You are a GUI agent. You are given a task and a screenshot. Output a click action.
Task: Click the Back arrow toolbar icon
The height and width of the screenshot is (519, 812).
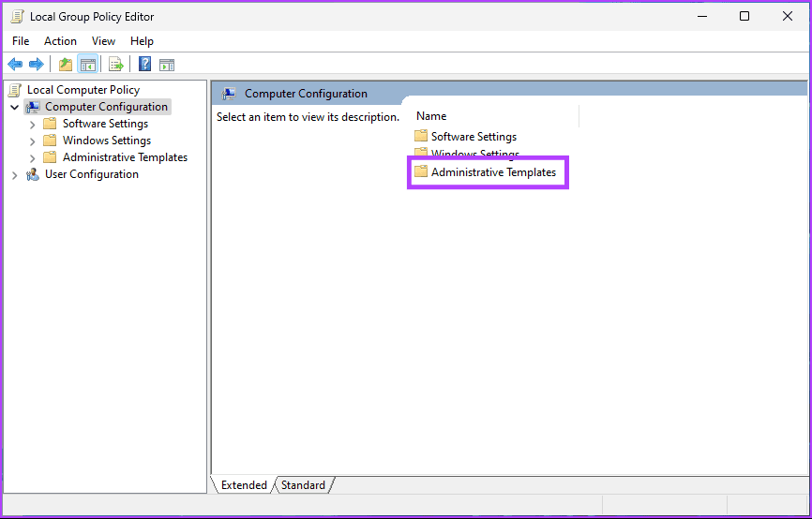15,65
